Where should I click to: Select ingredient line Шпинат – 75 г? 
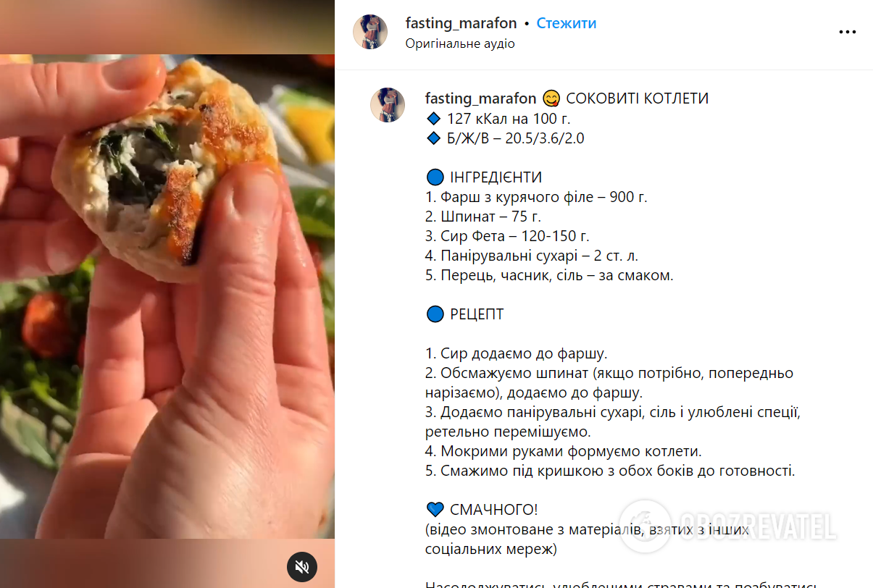coord(483,217)
